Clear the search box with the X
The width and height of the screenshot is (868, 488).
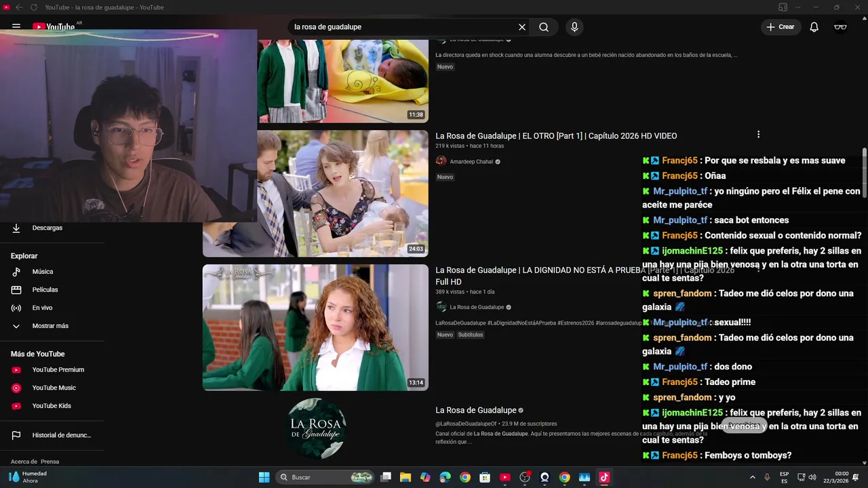point(522,27)
